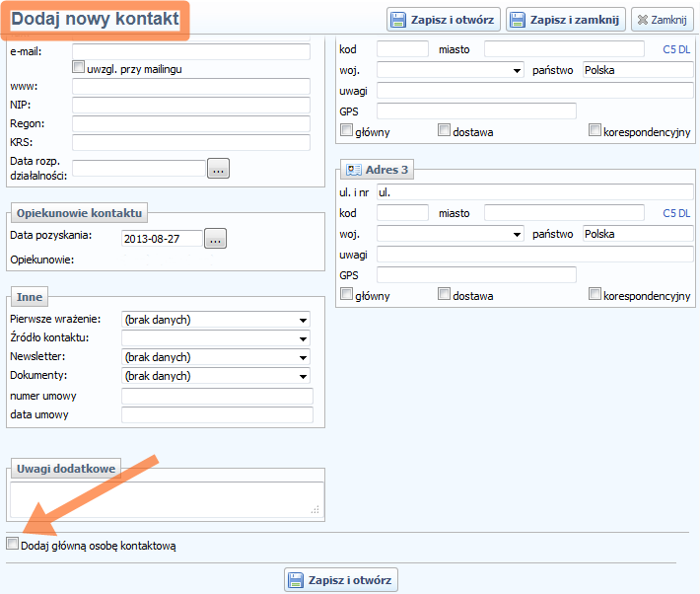Check główny checkbox in Adres 3
700x594 pixels.
click(x=346, y=294)
